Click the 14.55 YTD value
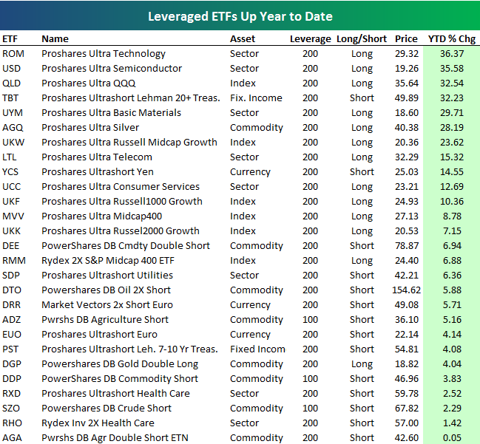 pyautogui.click(x=452, y=172)
